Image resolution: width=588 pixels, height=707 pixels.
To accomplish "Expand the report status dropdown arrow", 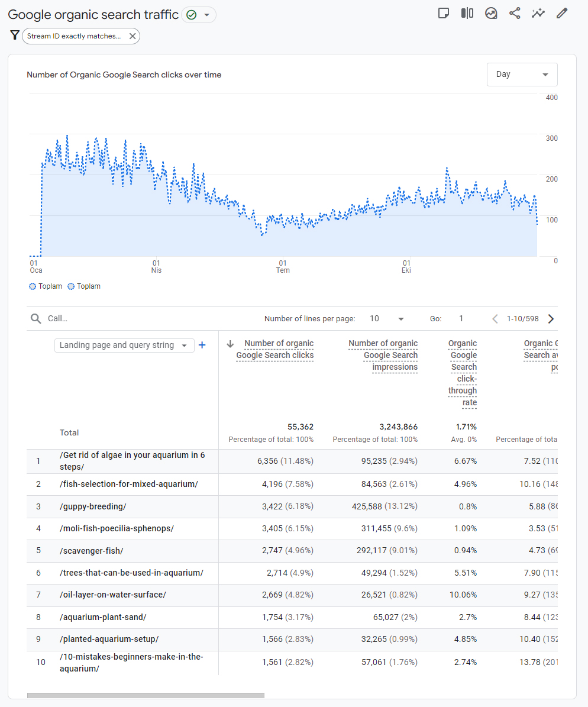I will click(x=207, y=15).
